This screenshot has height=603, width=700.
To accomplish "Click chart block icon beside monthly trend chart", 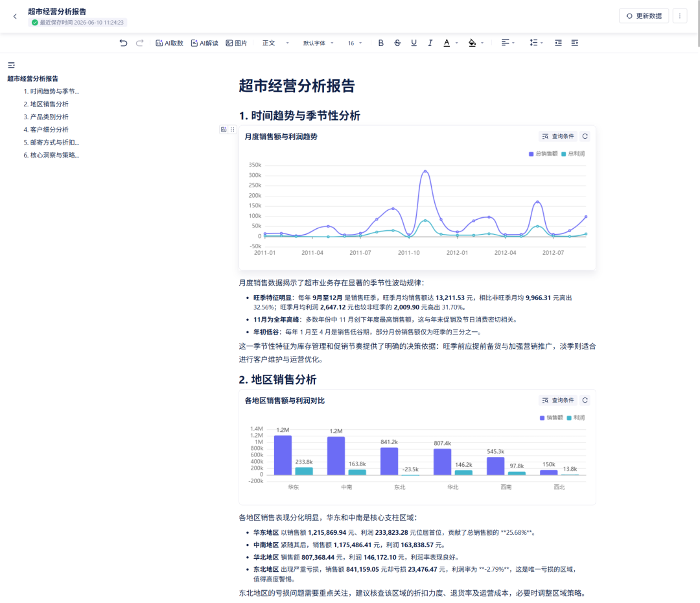I will coord(224,130).
